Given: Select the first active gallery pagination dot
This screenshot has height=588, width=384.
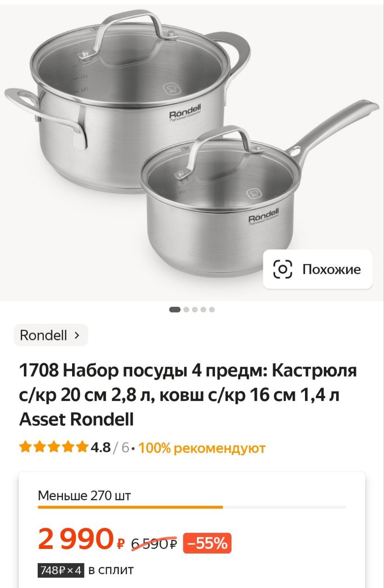Looking at the screenshot, I should tap(175, 310).
